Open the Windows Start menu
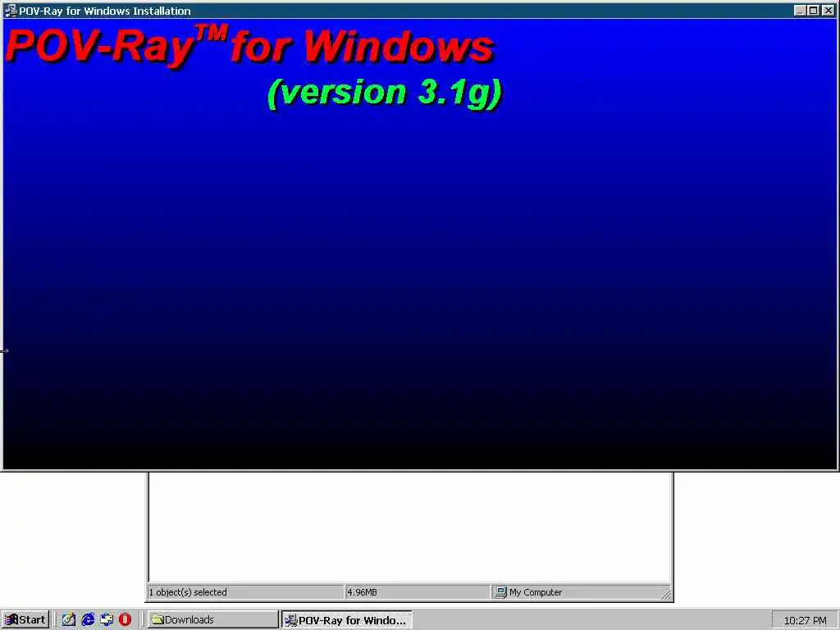 point(25,620)
